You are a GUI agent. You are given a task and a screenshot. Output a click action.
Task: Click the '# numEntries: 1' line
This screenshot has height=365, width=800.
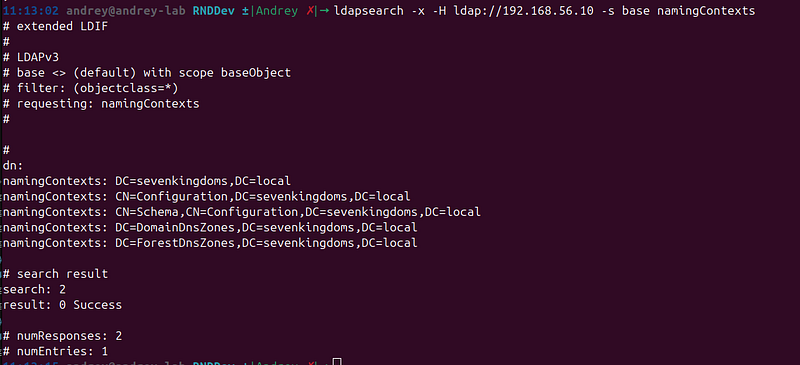tap(55, 351)
